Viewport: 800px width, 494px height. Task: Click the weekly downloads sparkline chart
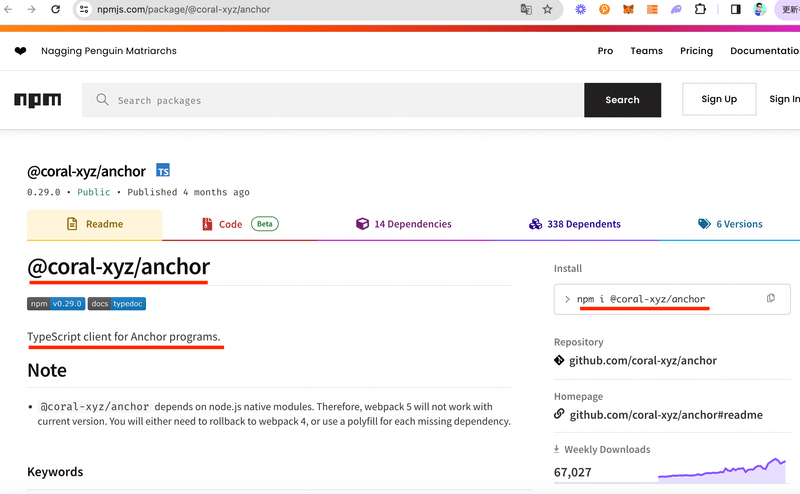(722, 470)
